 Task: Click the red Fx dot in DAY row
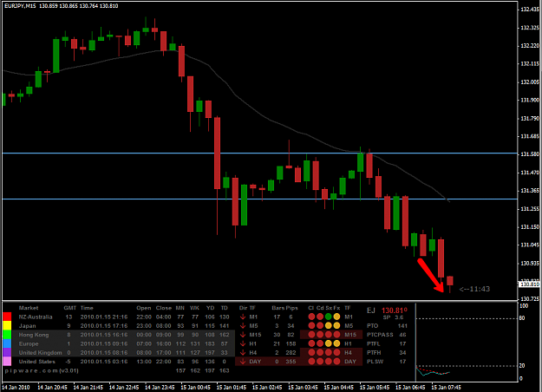[336, 362]
